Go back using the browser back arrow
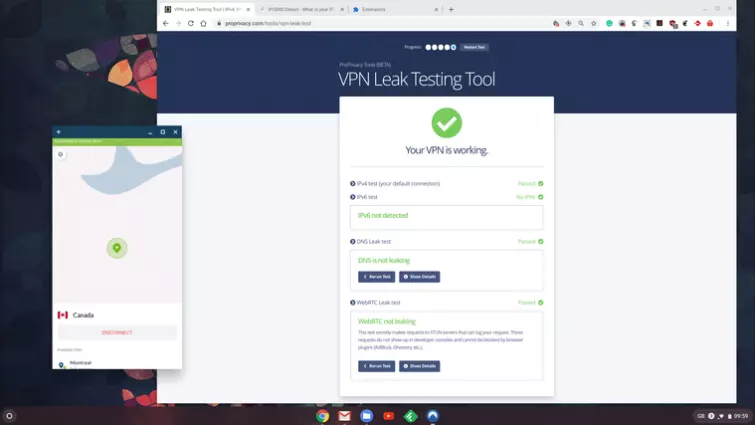Image resolution: width=755 pixels, height=425 pixels. point(166,23)
